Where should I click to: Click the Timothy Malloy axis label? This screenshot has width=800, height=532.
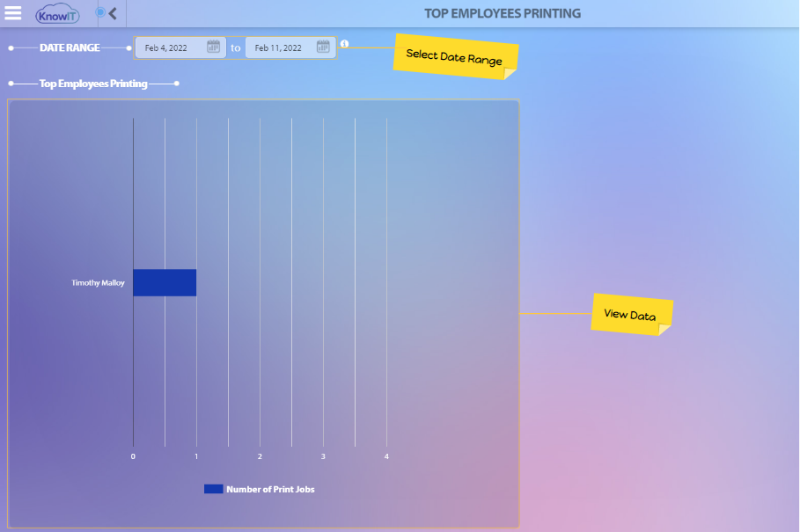tap(98, 283)
